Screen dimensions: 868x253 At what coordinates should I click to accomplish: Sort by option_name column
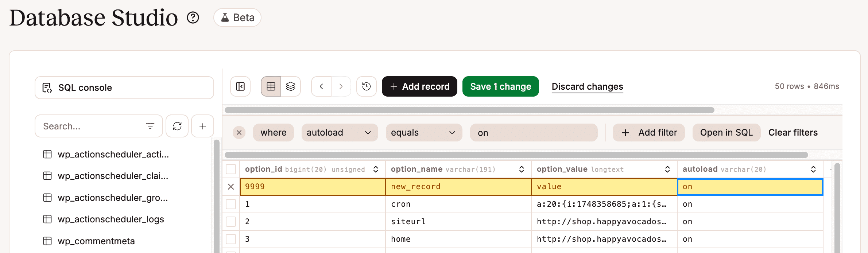click(522, 169)
